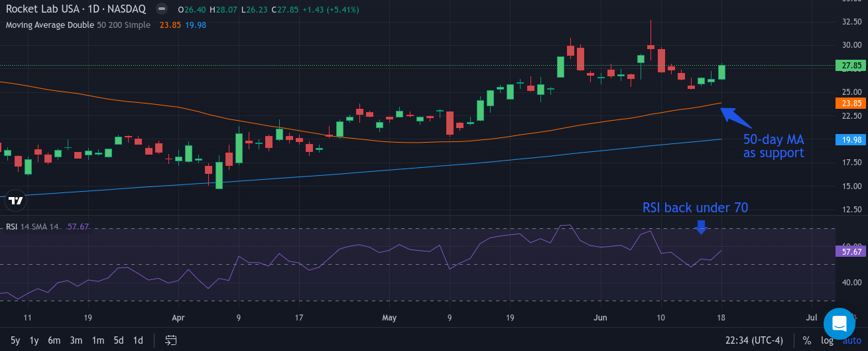Select the 5d time range
Screen dimensions: 868x351
119,340
